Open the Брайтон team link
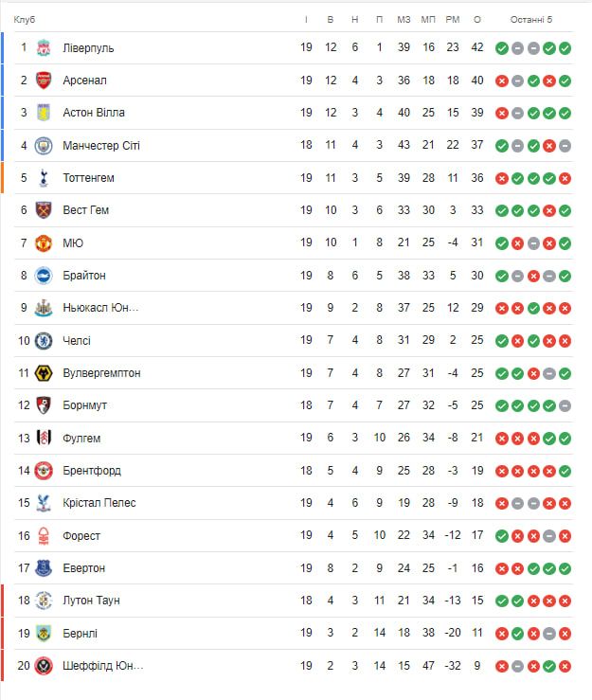592x700 pixels. click(84, 276)
